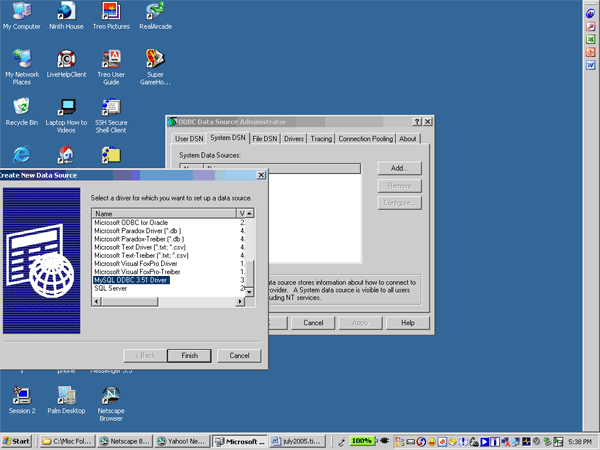Launch the LiveHelpClient desktop shortcut
The height and width of the screenshot is (450, 600).
click(66, 64)
